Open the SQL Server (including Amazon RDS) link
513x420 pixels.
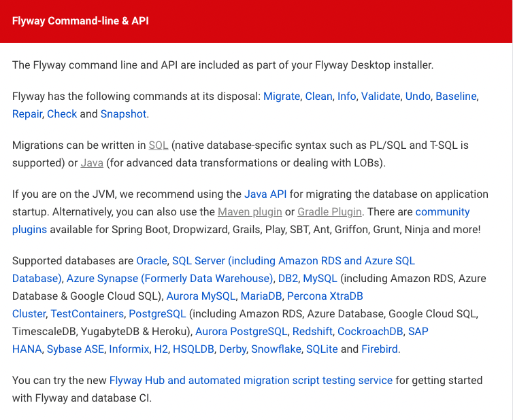pyautogui.click(x=293, y=261)
